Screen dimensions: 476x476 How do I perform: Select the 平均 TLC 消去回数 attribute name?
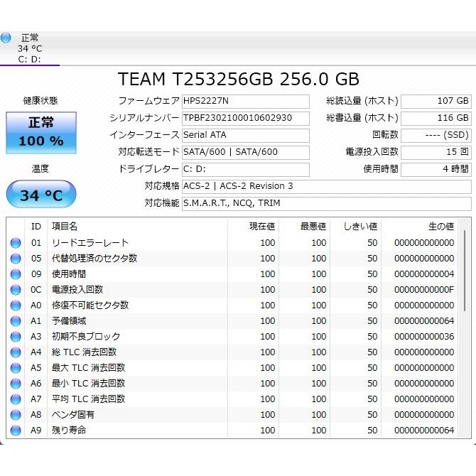pyautogui.click(x=88, y=399)
